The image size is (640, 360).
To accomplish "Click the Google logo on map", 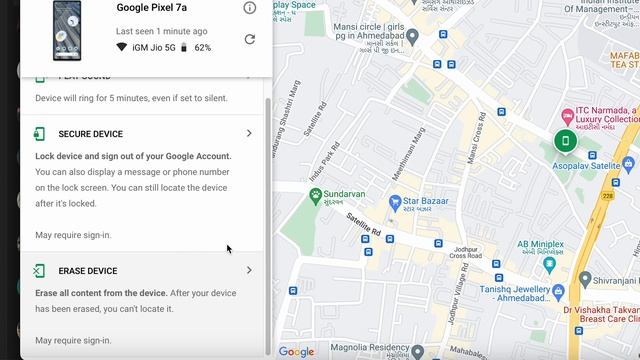I will click(297, 351).
